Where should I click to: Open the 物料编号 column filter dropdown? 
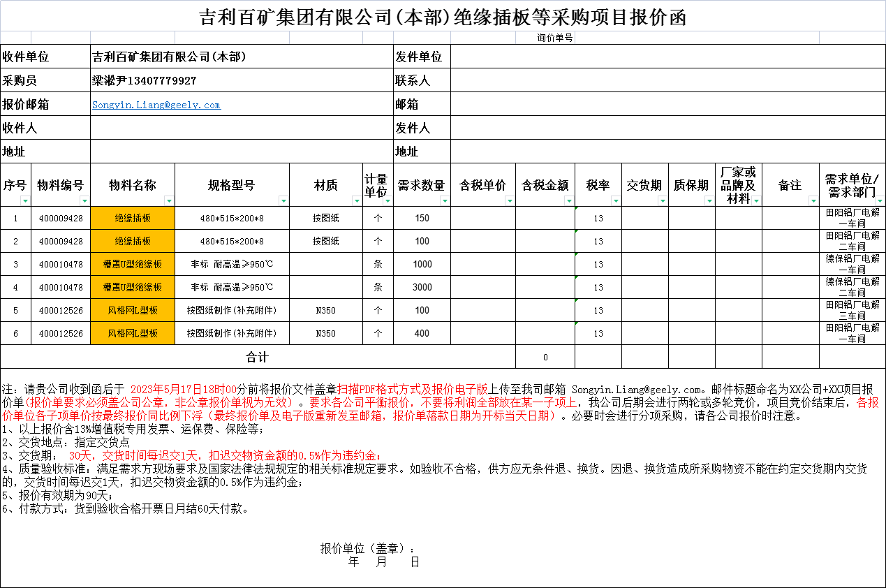coord(86,201)
